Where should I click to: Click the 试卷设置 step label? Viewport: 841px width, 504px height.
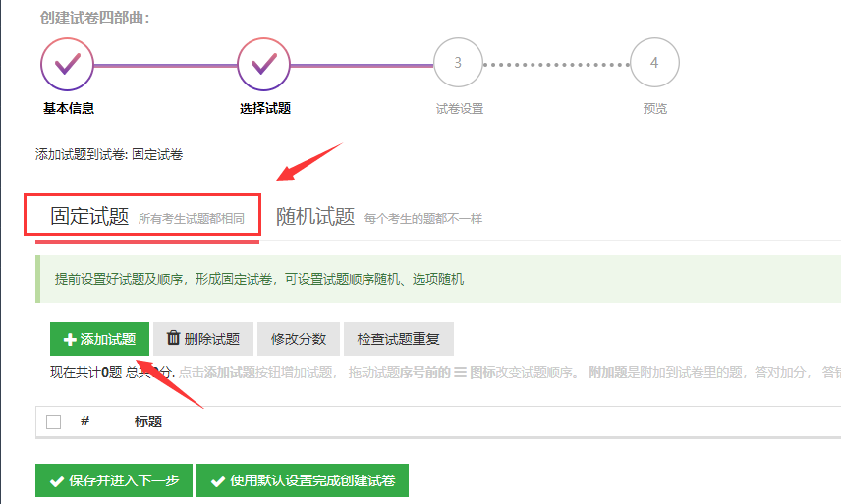click(x=460, y=109)
